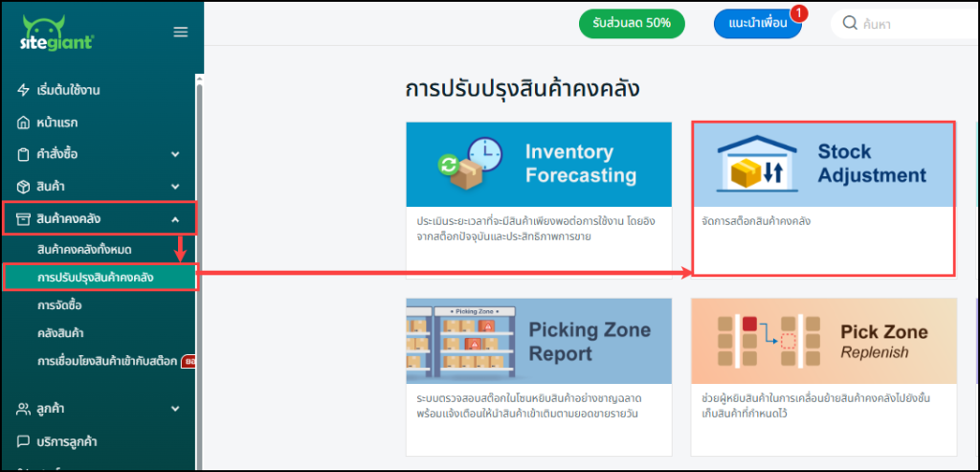Viewport: 980px width, 472px height.
Task: Click the home icon beside หน้าแรก
Action: [x=24, y=123]
